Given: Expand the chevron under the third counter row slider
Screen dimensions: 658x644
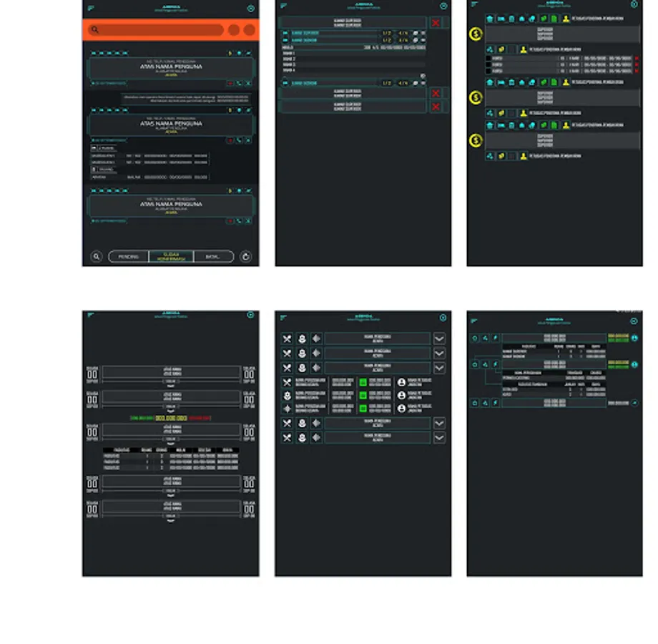Looking at the screenshot, I should [x=171, y=444].
